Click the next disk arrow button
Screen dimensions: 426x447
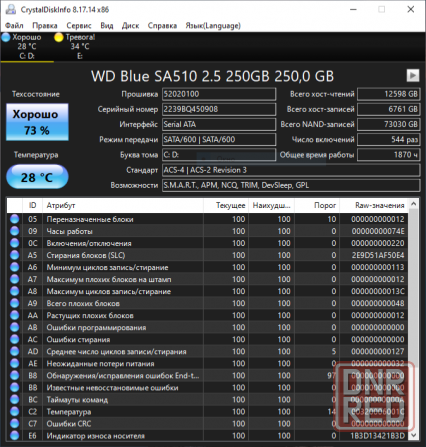coord(413,75)
